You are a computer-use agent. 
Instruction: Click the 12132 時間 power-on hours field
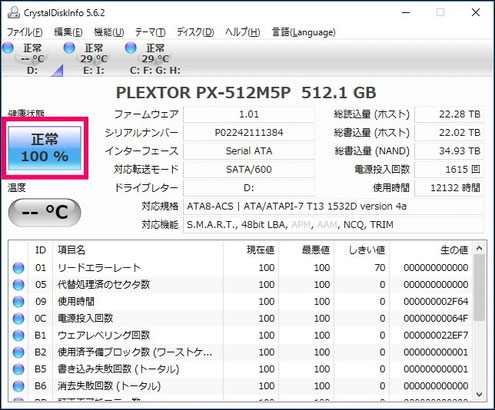click(449, 188)
